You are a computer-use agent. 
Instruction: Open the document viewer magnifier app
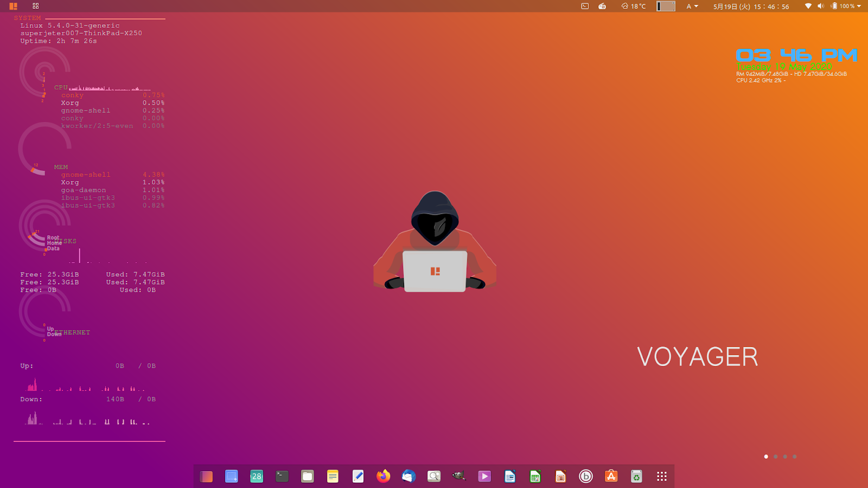(x=434, y=476)
